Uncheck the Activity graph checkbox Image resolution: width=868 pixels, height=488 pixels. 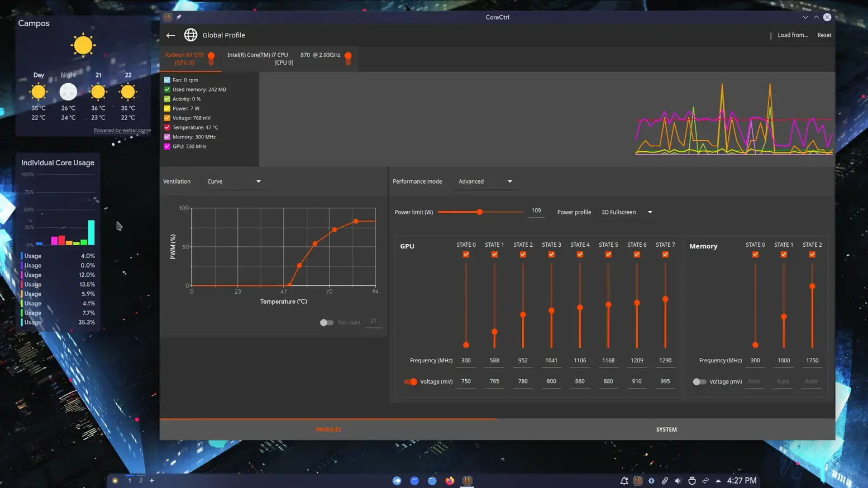[x=167, y=99]
